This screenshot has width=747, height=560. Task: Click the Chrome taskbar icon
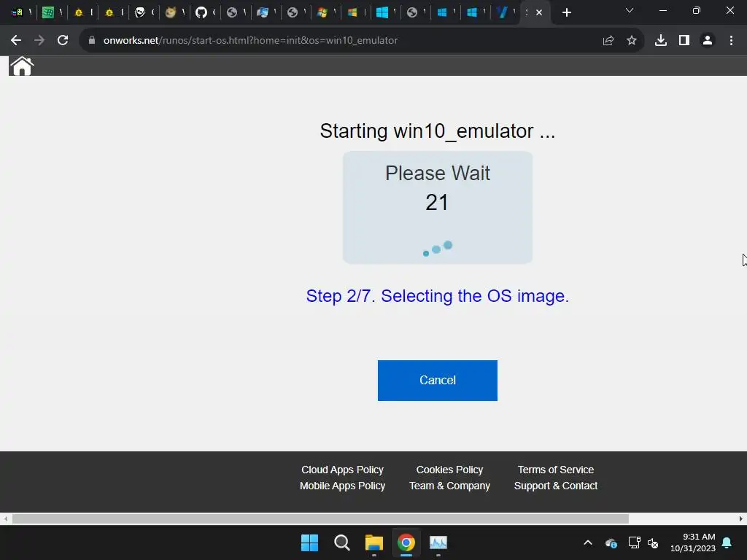click(x=406, y=542)
